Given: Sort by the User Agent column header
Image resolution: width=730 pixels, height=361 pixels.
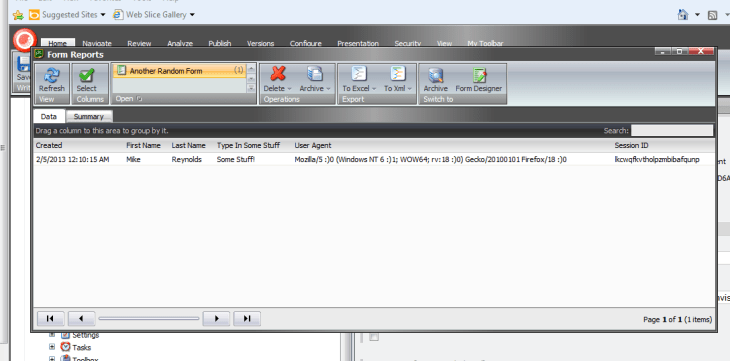Looking at the screenshot, I should (x=313, y=145).
